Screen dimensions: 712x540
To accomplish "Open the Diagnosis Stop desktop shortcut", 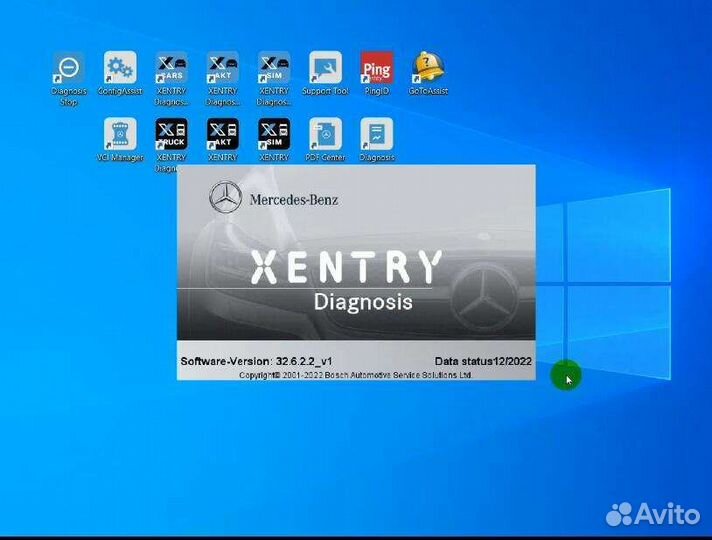I will click(69, 69).
